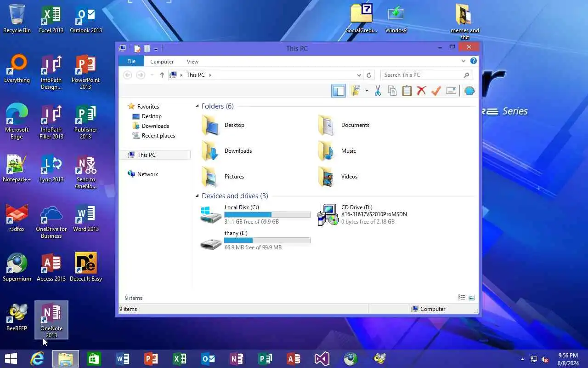Image resolution: width=588 pixels, height=368 pixels.
Task: Click the Windows Start button
Action: coord(11,359)
